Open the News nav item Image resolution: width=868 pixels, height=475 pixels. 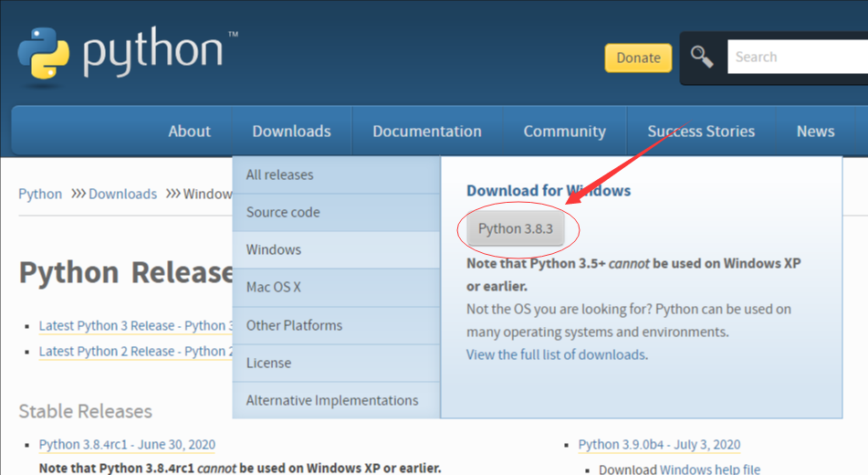pyautogui.click(x=815, y=131)
